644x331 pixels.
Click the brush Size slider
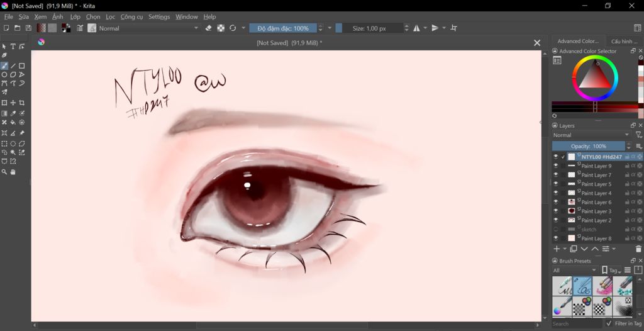(x=369, y=28)
